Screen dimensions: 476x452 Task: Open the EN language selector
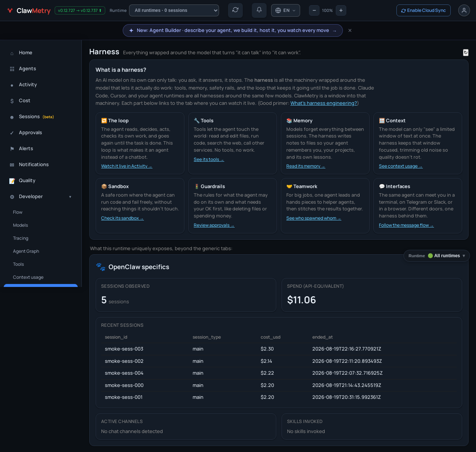pyautogui.click(x=286, y=10)
